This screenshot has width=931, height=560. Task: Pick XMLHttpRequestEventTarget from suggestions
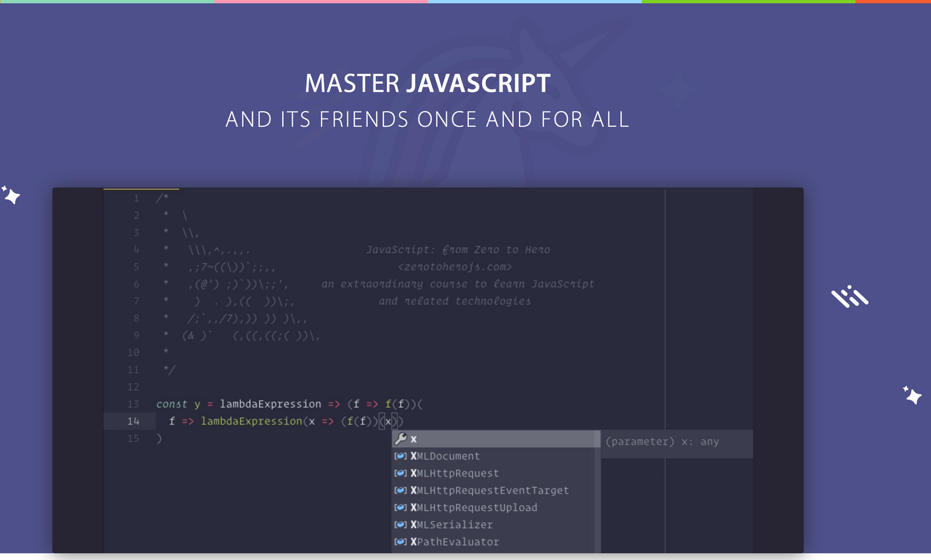[496, 490]
